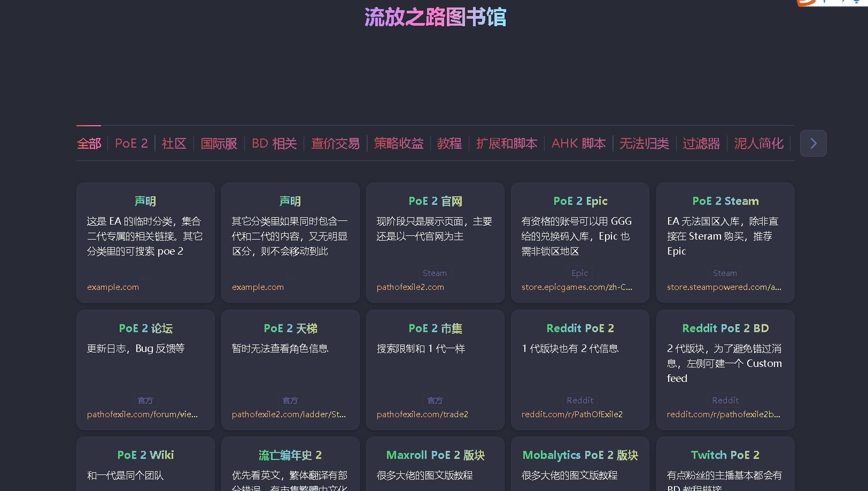
Task: Open the PoE 2 论坛 card title
Action: coord(145,328)
